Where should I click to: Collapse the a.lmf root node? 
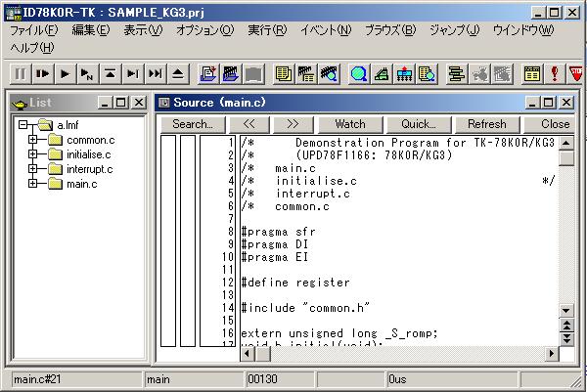tap(23, 125)
